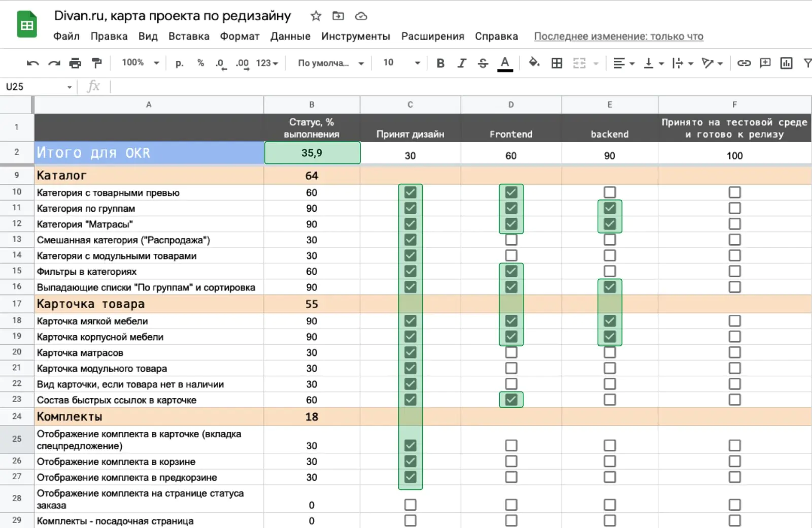
Task: Format as percent
Action: (200, 63)
